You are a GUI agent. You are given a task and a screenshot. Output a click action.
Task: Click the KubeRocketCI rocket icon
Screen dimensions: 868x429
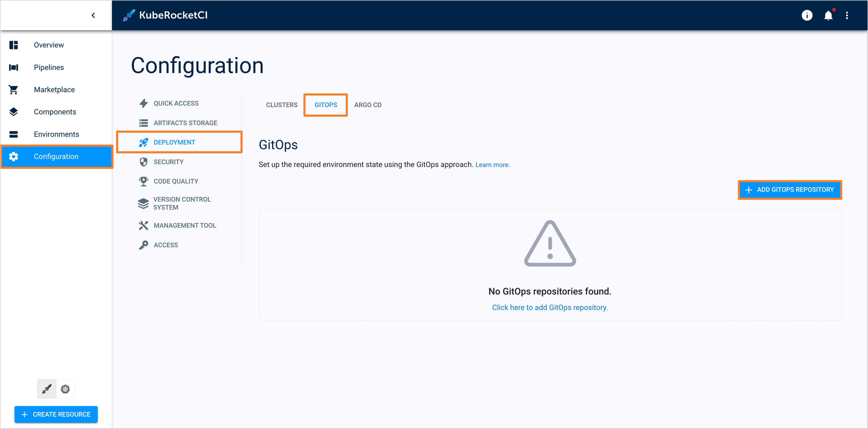(128, 14)
